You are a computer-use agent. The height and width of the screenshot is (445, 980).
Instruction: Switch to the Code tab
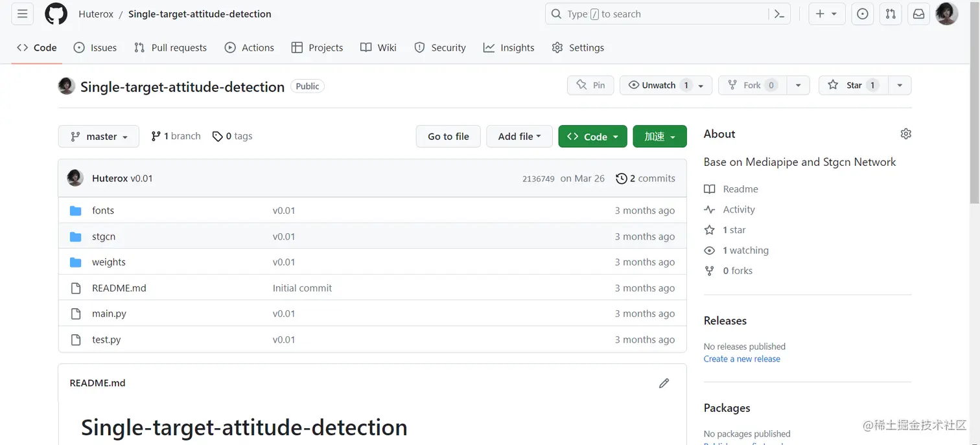click(x=37, y=47)
